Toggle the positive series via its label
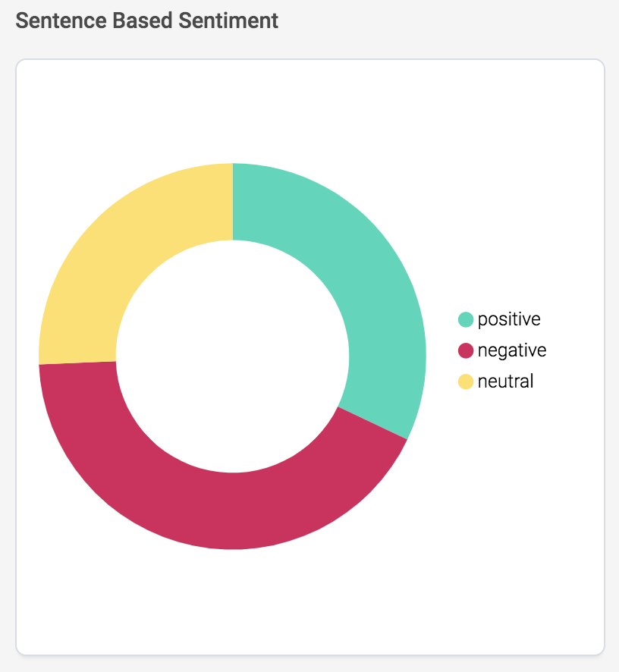619x672 pixels. point(509,320)
